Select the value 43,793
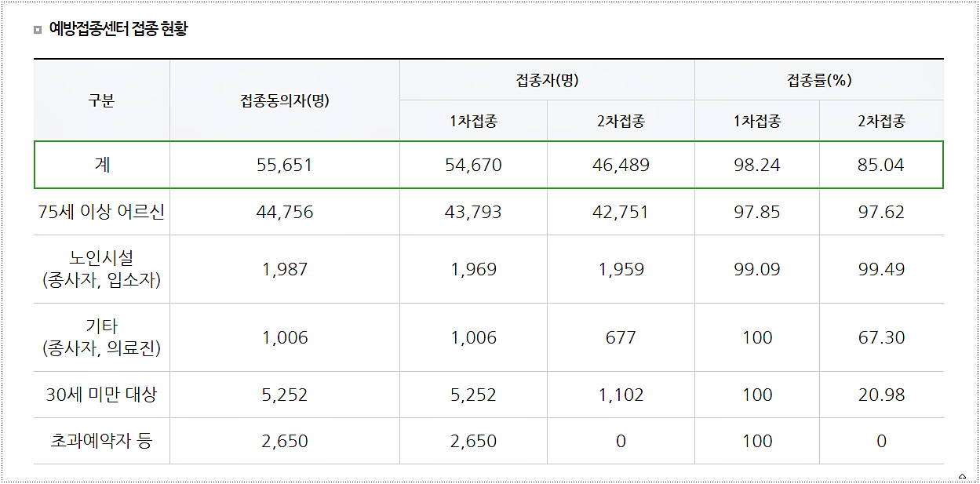The image size is (980, 484). point(473,213)
